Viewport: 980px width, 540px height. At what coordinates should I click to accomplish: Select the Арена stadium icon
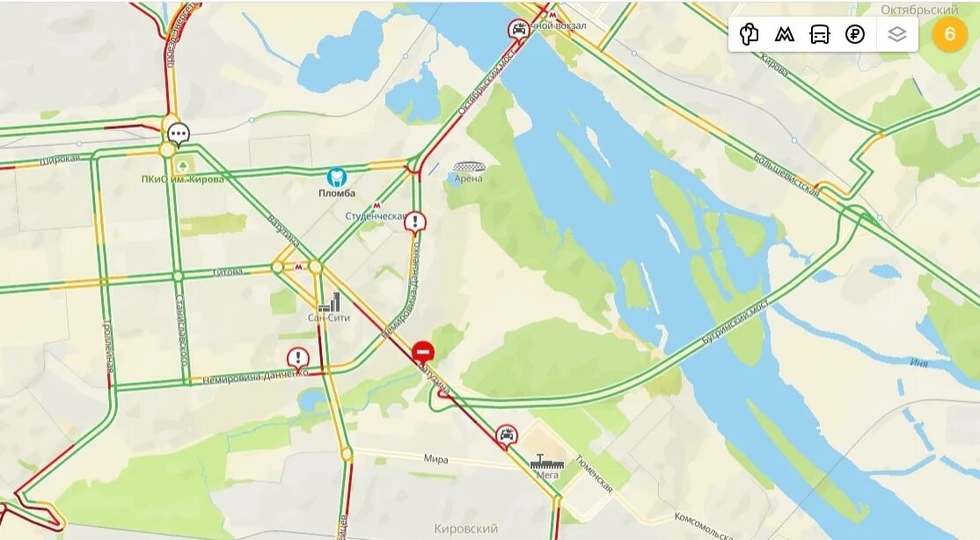pyautogui.click(x=468, y=167)
